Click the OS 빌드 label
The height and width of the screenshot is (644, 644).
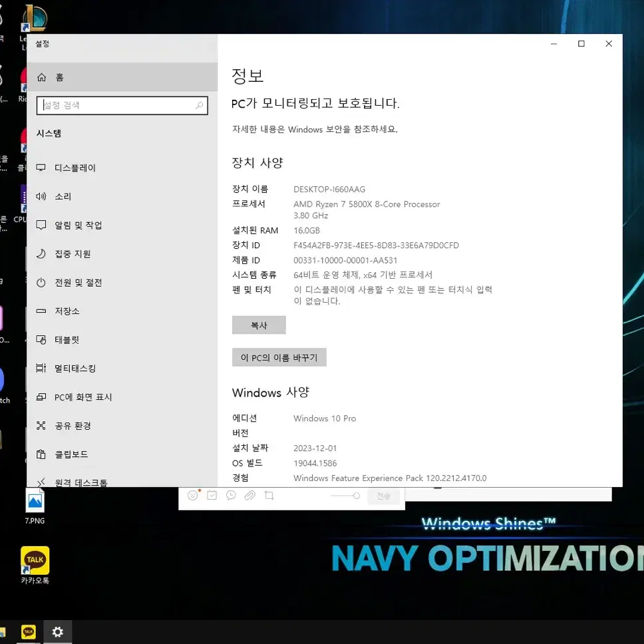click(x=247, y=463)
